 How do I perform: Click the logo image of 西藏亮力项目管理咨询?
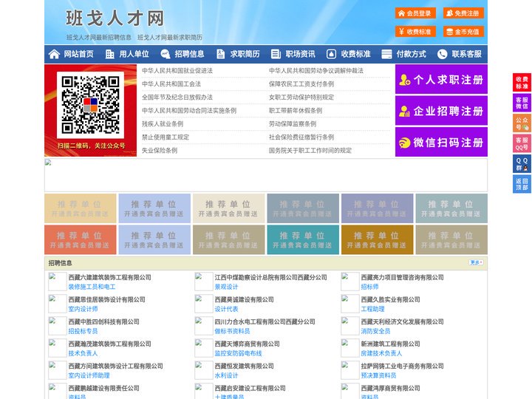tap(349, 282)
